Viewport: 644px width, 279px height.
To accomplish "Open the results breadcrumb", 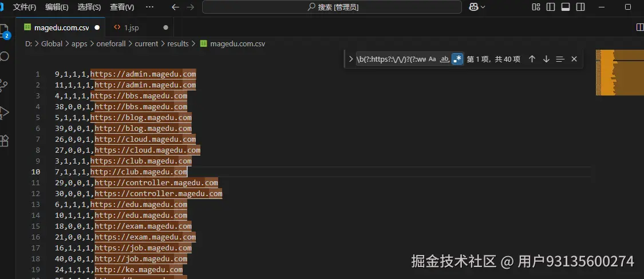I will click(x=178, y=43).
